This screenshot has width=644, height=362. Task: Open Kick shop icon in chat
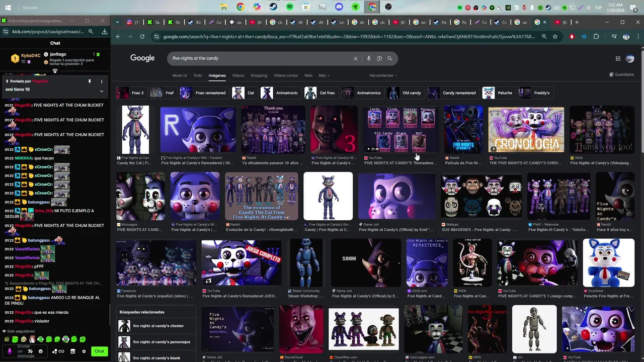pyautogui.click(x=73, y=351)
